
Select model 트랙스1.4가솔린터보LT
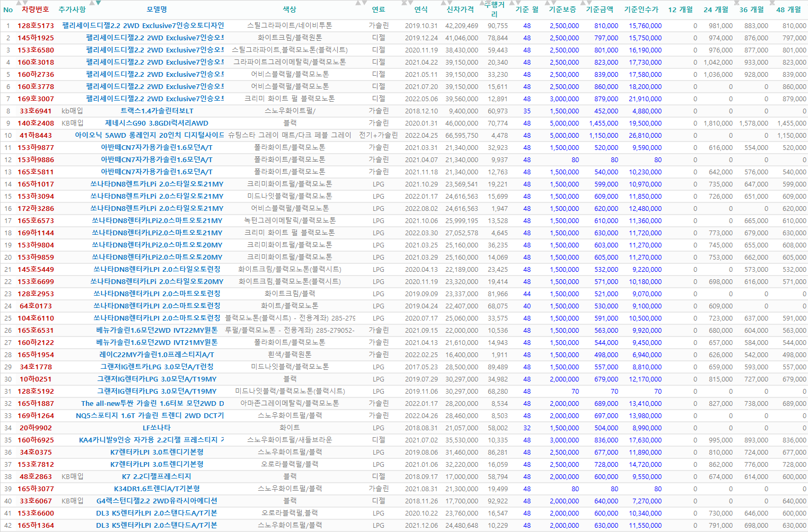(x=157, y=111)
